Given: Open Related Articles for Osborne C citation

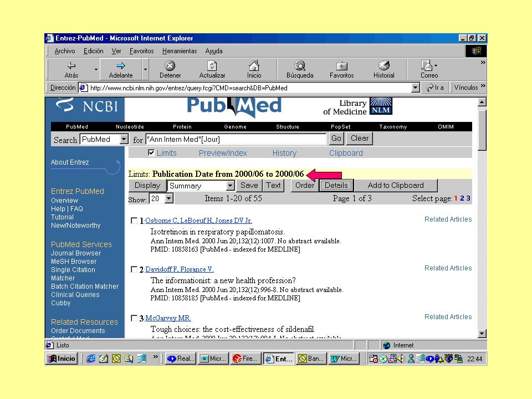Looking at the screenshot, I should tap(448, 219).
